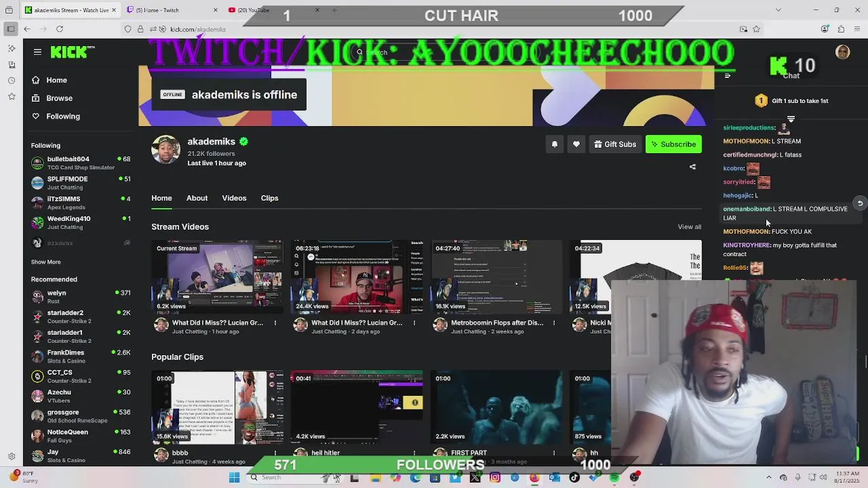Open the browser list all tabs chevron
Image resolution: width=868 pixels, height=488 pixels.
point(778,10)
